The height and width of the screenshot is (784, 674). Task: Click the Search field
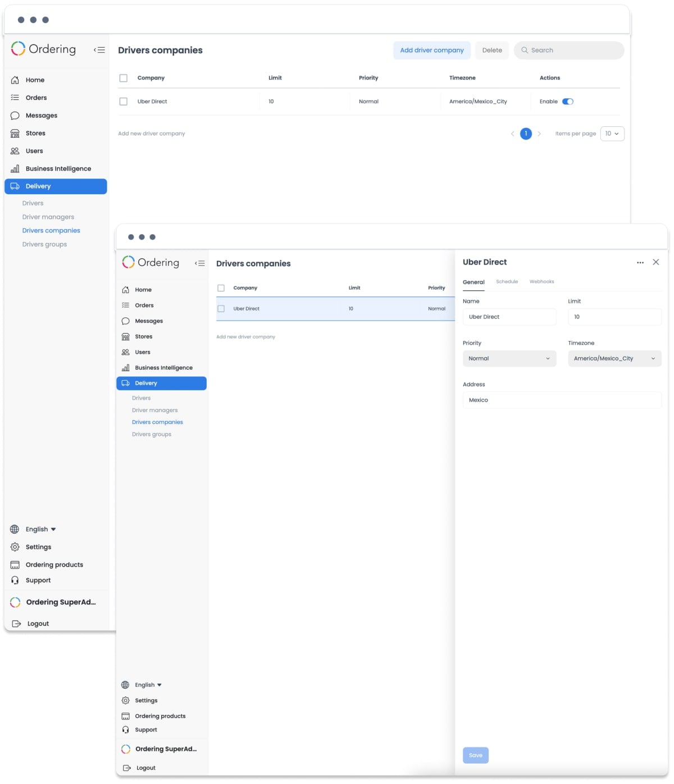569,51
